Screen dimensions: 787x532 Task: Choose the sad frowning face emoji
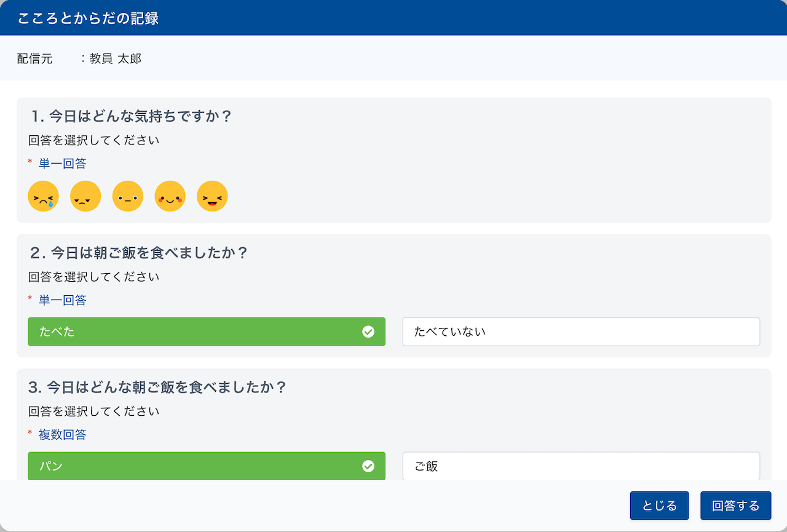[85, 196]
